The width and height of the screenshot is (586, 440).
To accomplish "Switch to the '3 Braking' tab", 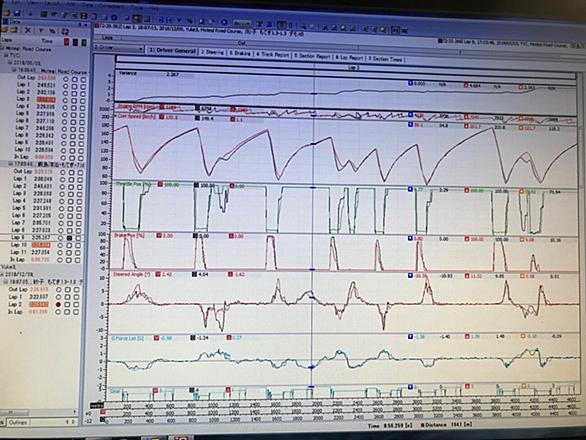I will 240,54.
